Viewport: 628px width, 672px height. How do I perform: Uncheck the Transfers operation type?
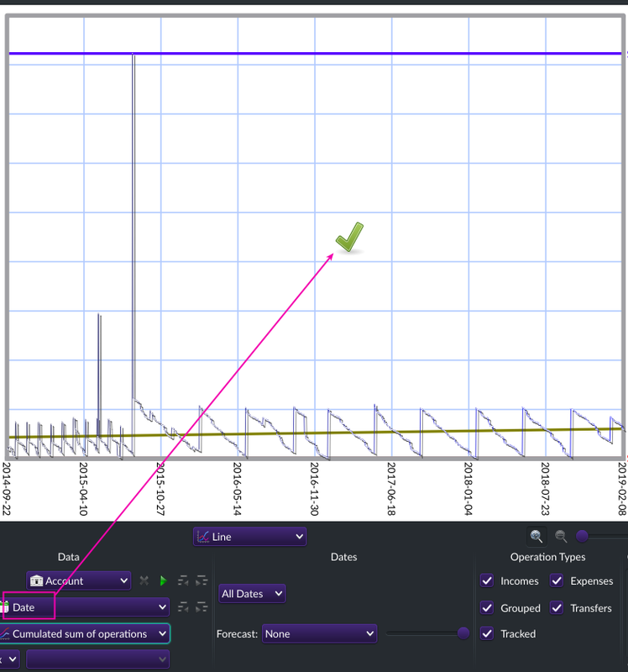coord(557,607)
